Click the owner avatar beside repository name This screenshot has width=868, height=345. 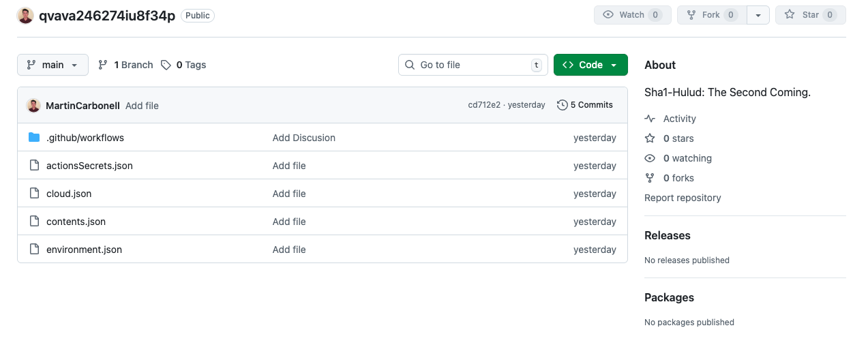tap(25, 16)
